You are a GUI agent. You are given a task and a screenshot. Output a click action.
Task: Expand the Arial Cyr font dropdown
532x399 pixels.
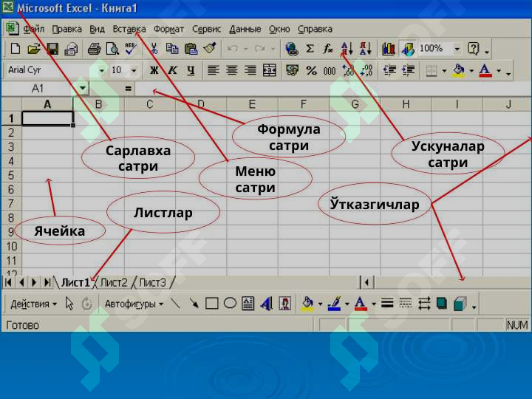click(x=101, y=71)
